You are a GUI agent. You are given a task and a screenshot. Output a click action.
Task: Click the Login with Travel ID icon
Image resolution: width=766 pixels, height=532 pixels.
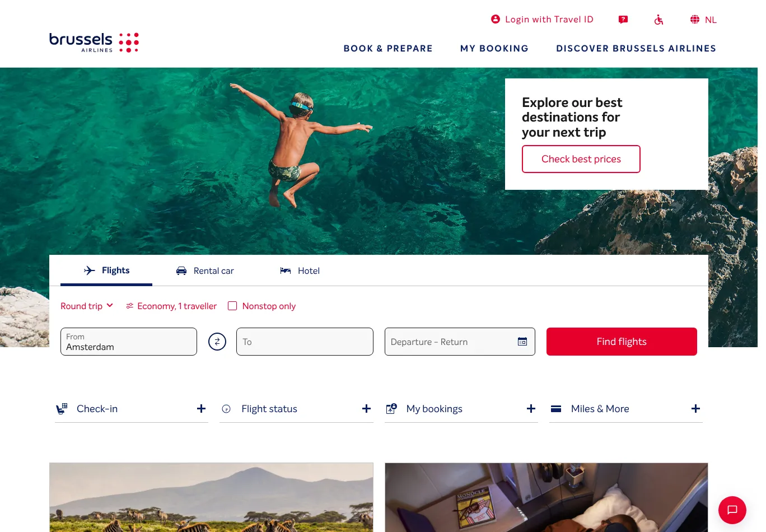[x=496, y=19]
